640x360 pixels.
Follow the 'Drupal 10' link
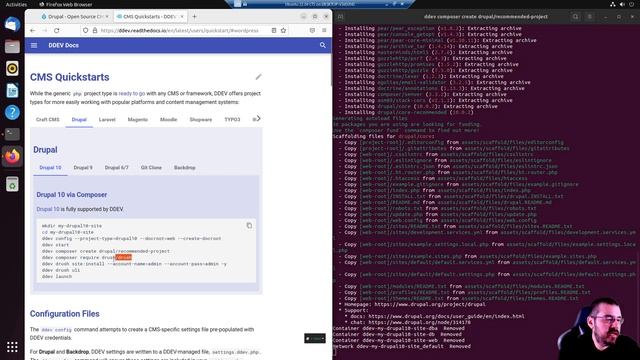tap(48, 209)
